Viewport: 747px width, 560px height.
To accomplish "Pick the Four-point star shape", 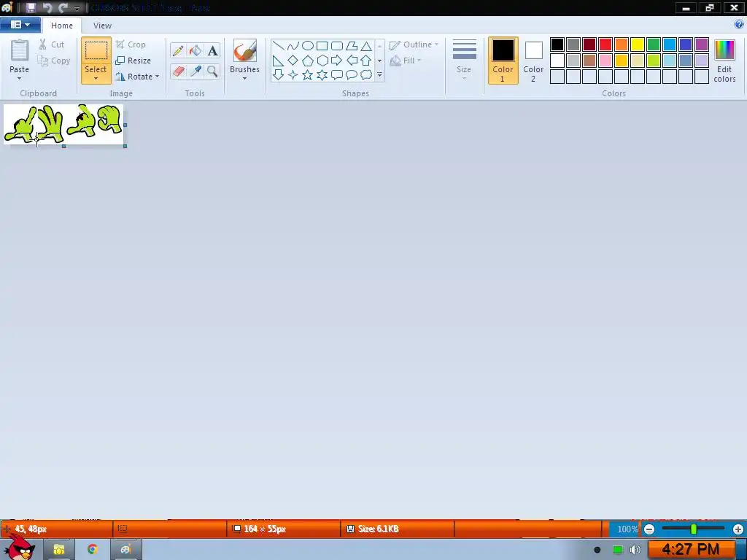I will tap(293, 75).
